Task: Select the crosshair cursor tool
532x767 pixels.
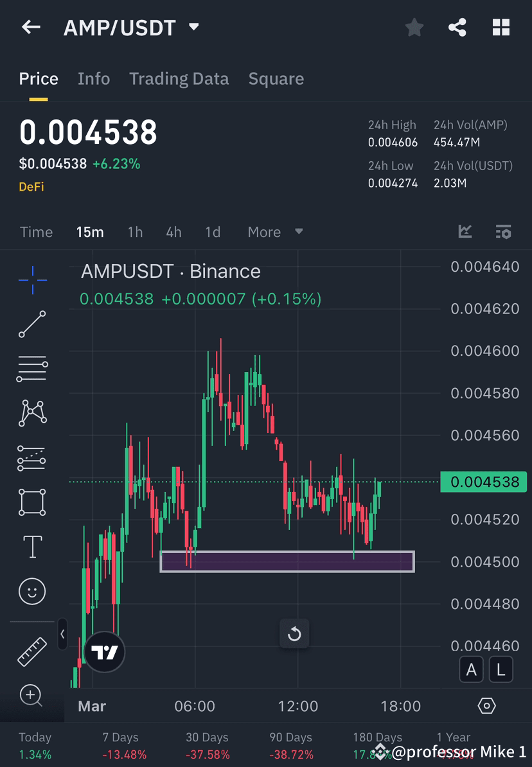Action: (32, 279)
